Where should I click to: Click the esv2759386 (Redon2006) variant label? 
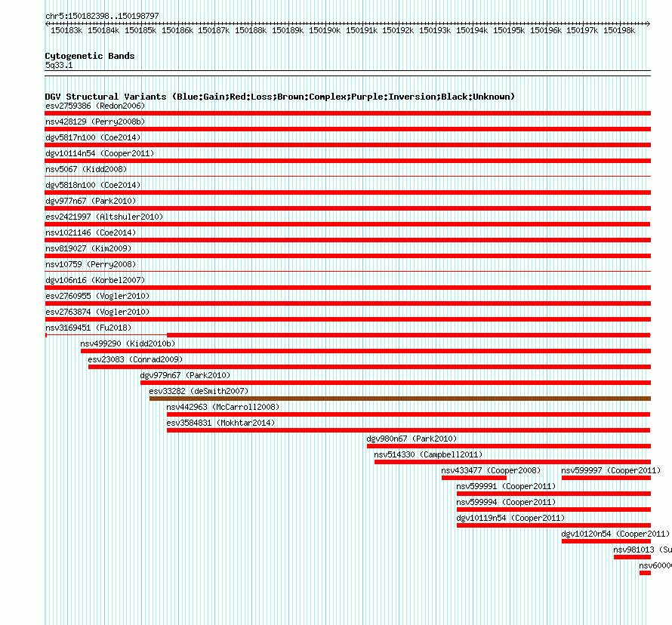click(95, 106)
